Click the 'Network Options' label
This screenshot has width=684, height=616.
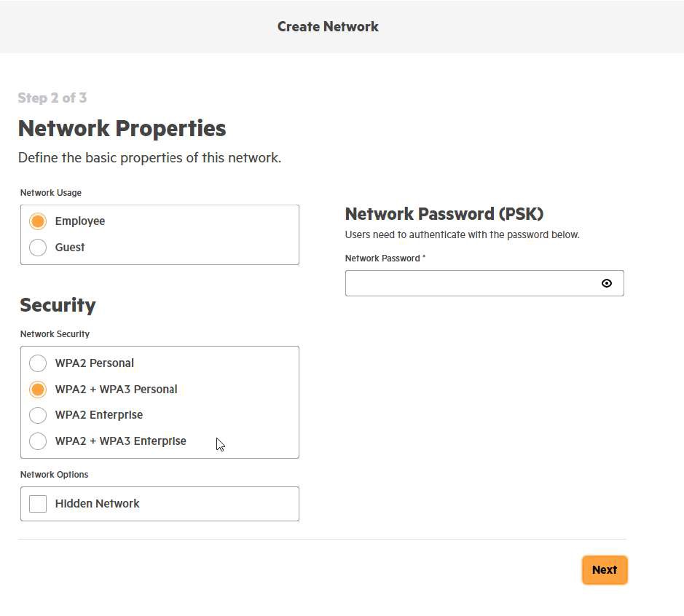pos(54,474)
